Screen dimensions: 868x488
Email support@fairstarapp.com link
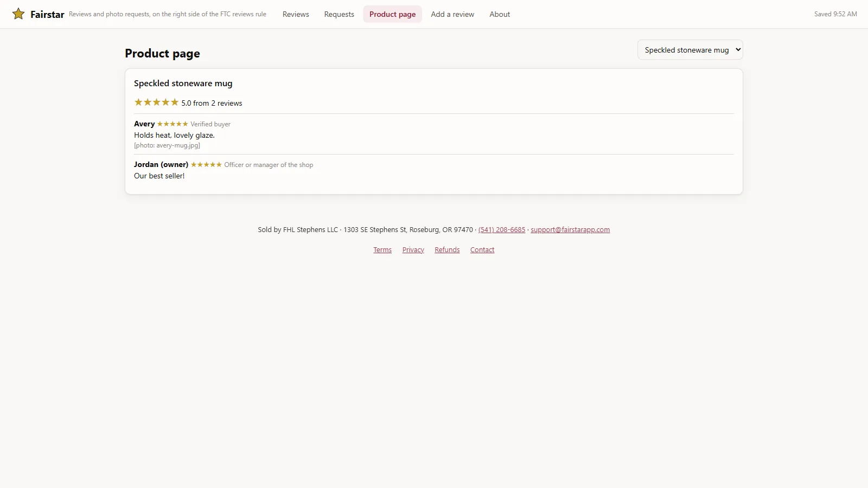pos(570,230)
